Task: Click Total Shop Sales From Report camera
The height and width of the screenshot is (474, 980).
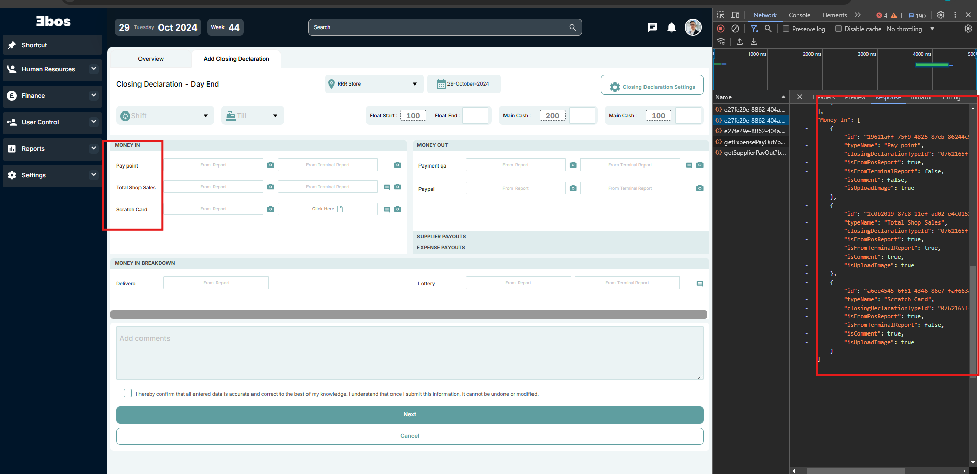Action: click(x=271, y=187)
